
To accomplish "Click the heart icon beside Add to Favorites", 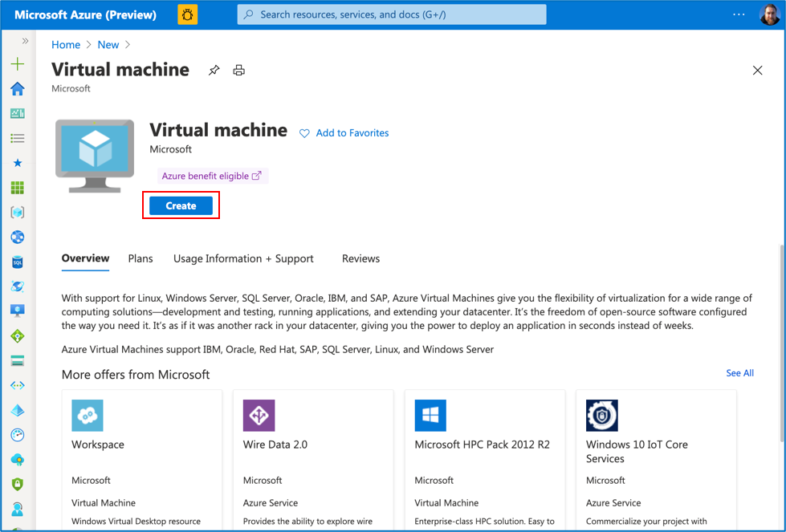I will pyautogui.click(x=304, y=133).
